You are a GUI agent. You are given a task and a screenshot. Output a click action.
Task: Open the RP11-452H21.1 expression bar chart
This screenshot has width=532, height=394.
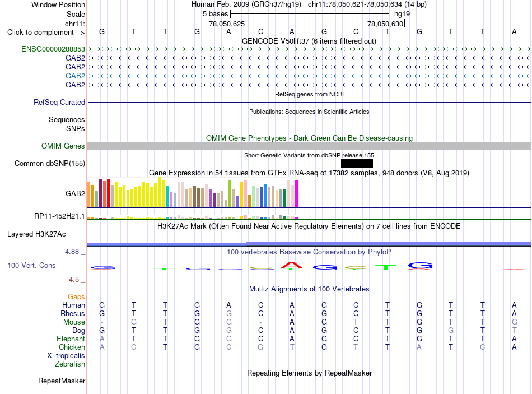[x=193, y=217]
